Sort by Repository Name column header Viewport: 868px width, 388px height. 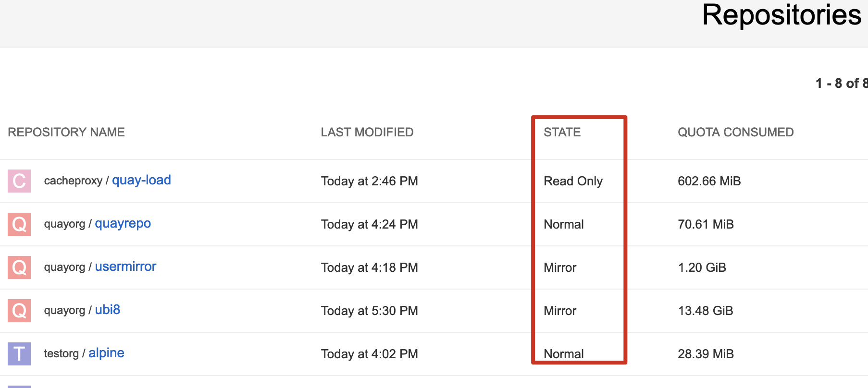coord(66,132)
